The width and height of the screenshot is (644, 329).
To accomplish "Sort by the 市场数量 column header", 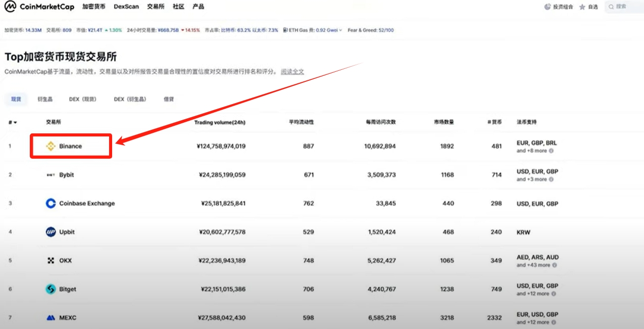I will pyautogui.click(x=443, y=122).
